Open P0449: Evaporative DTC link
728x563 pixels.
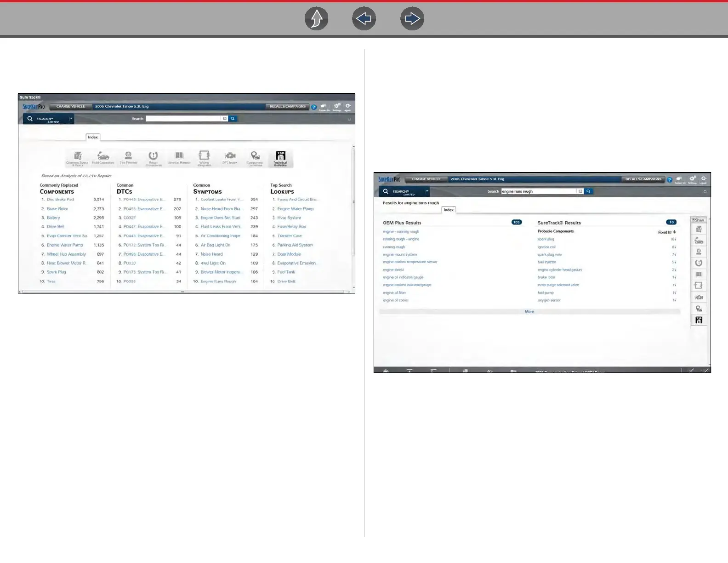[x=144, y=200]
